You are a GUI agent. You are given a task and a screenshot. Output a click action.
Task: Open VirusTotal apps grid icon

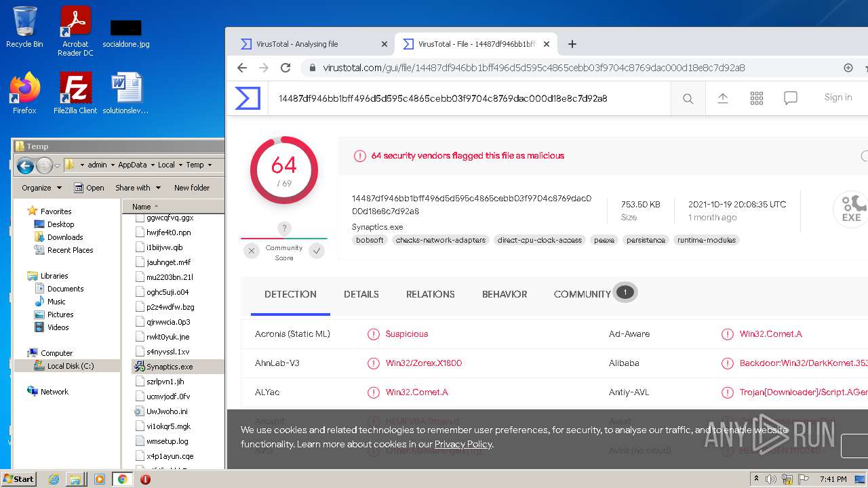coord(757,98)
